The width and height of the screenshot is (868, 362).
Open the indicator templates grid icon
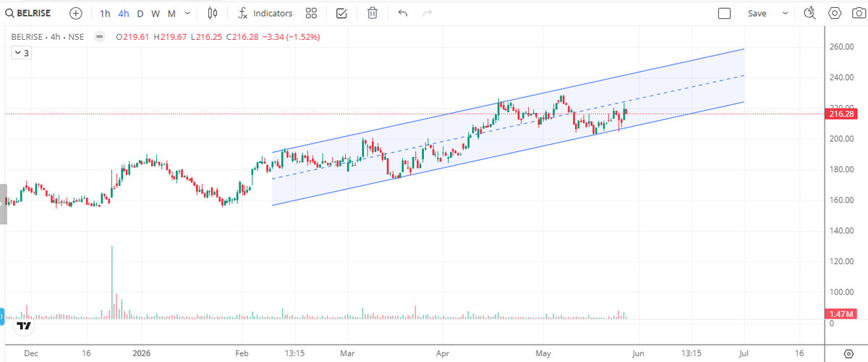(x=311, y=13)
